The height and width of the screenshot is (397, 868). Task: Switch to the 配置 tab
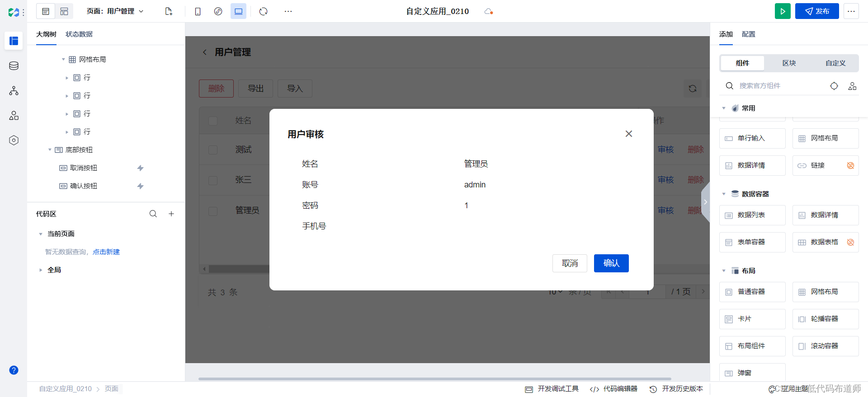tap(749, 34)
